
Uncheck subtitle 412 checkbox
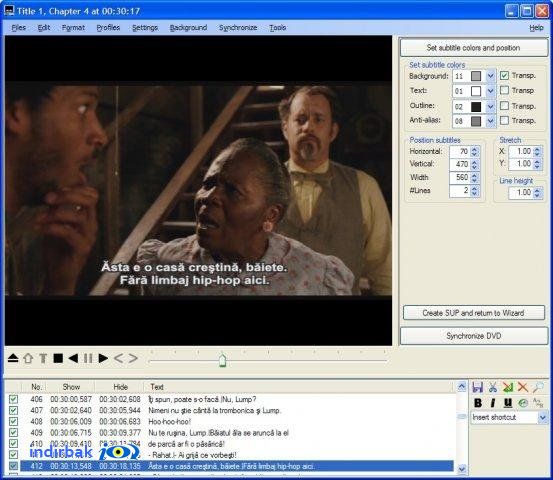[13, 466]
